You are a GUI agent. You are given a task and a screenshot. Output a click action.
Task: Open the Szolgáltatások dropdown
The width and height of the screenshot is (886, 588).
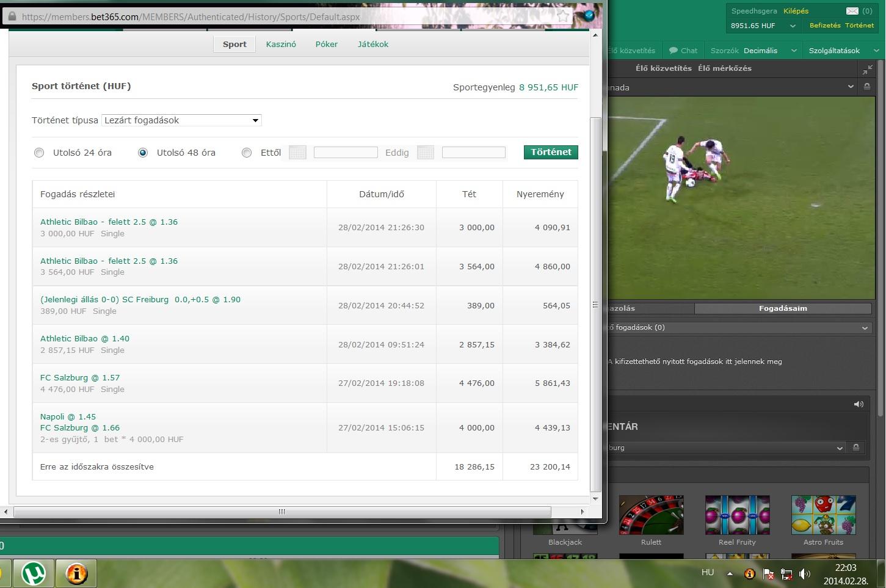(x=843, y=51)
